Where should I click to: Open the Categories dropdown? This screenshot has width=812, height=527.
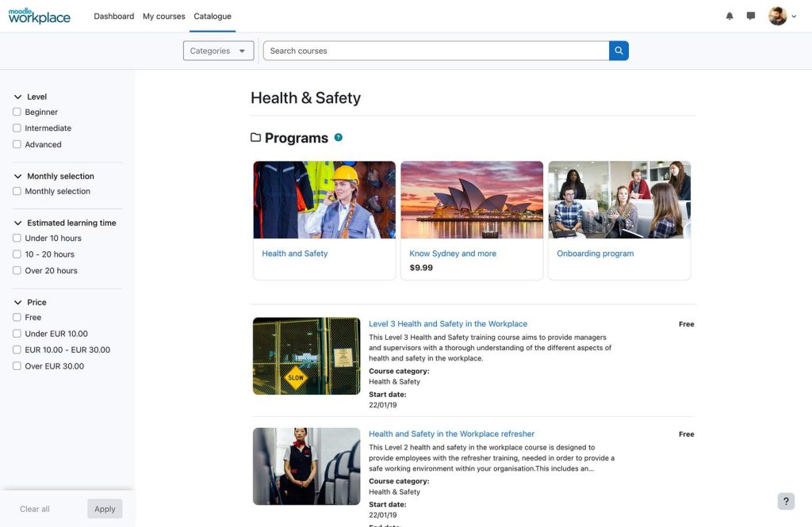point(218,51)
